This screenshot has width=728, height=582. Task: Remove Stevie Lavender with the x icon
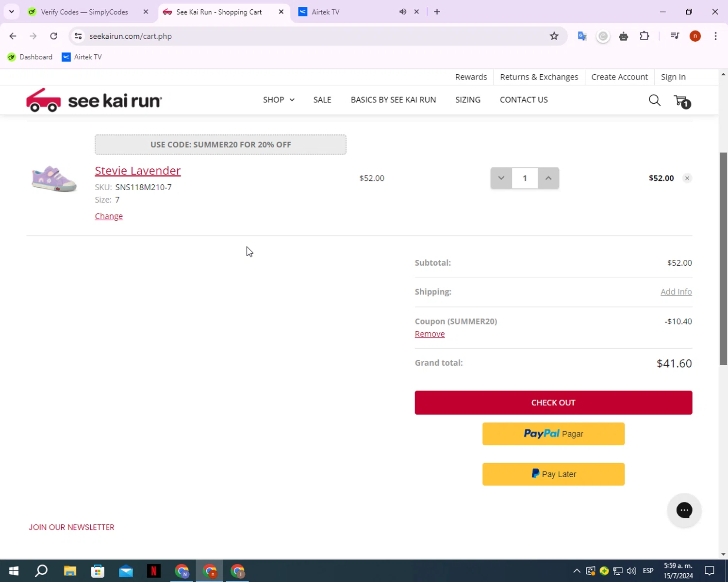687,178
